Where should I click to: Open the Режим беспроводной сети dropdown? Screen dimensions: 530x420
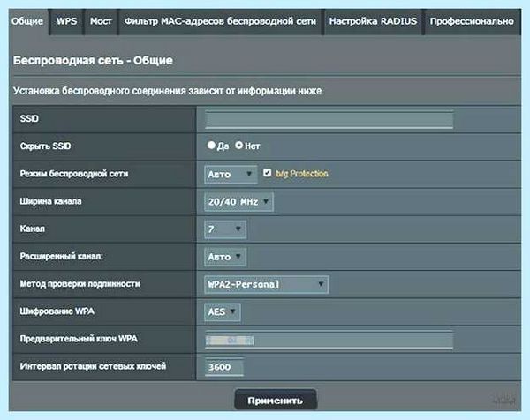click(x=231, y=174)
